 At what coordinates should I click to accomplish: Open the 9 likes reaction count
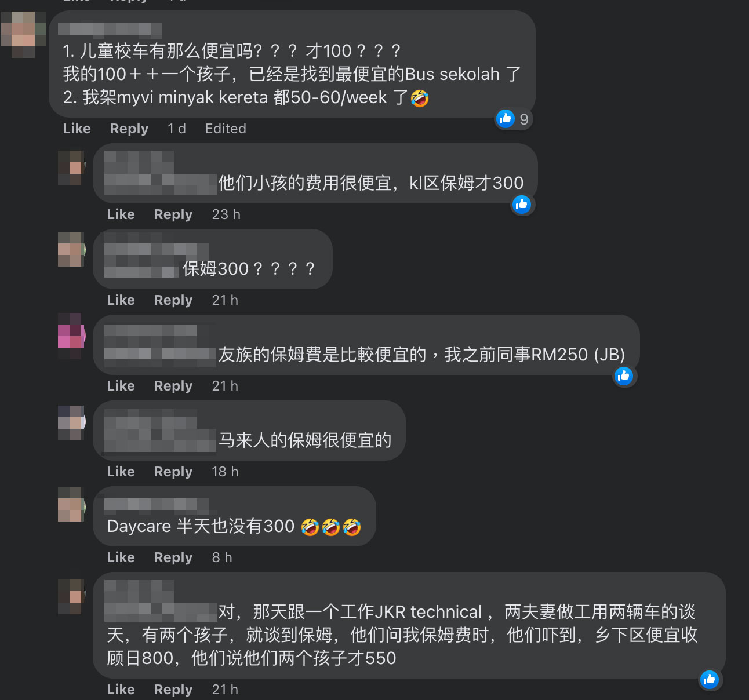click(x=513, y=119)
